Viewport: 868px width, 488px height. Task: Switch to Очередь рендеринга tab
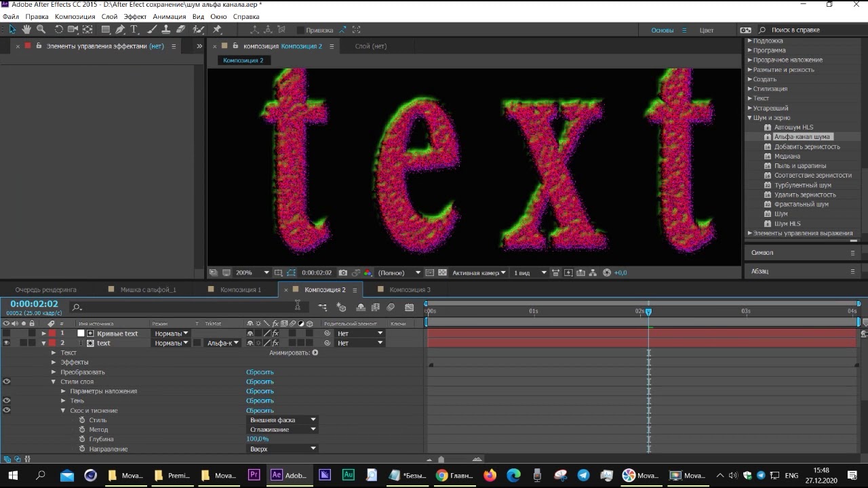click(45, 289)
